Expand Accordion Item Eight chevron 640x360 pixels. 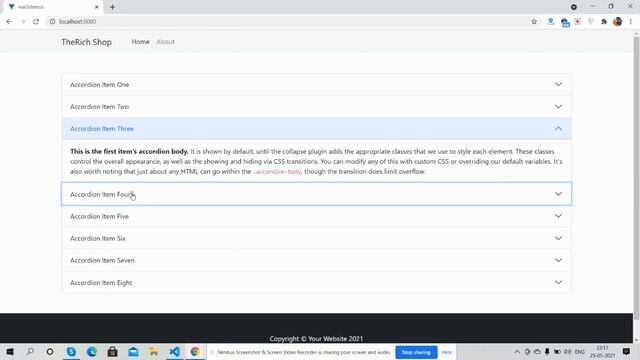click(558, 282)
